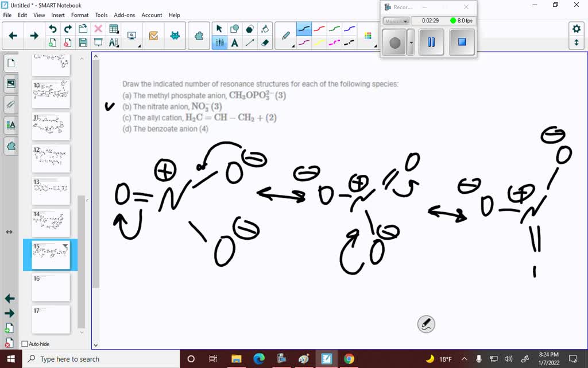
Task: Select the Text tool
Action: 235,41
